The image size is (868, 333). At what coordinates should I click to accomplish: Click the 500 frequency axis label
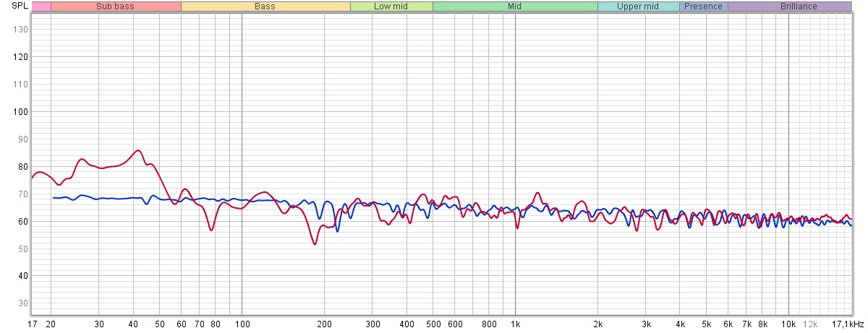(x=433, y=324)
